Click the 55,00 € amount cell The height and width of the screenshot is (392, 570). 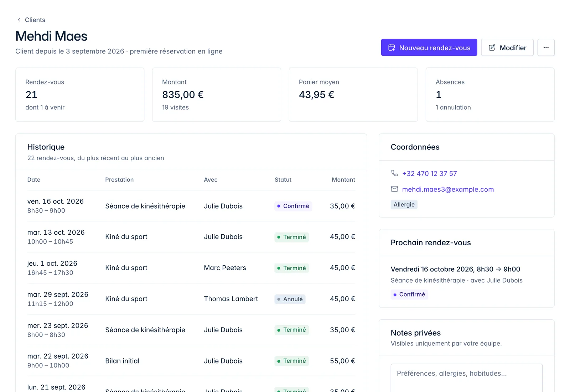click(342, 361)
